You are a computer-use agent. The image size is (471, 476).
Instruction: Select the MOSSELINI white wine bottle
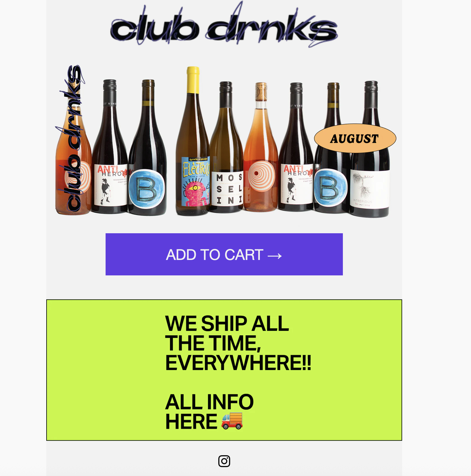[227, 147]
